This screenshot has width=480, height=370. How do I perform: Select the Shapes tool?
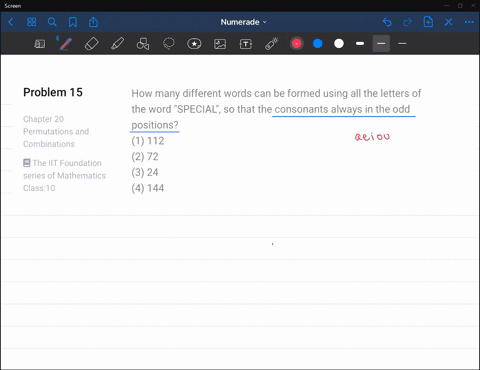[143, 44]
